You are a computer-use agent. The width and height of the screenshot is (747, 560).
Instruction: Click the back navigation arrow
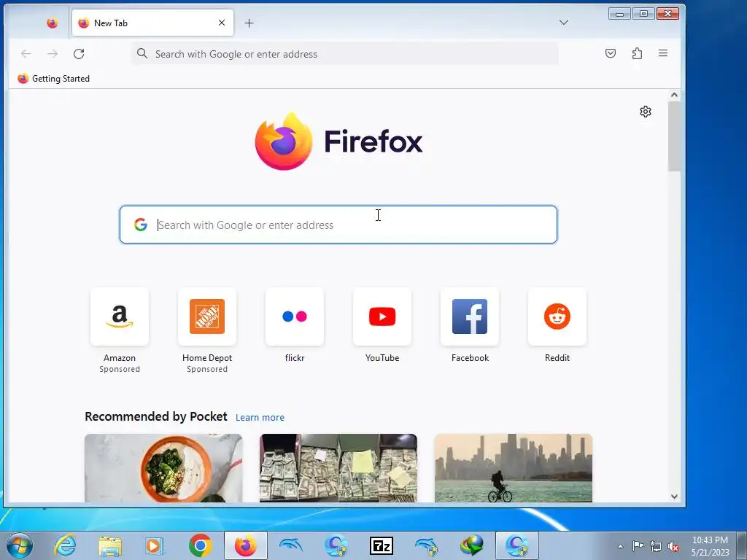(x=26, y=54)
